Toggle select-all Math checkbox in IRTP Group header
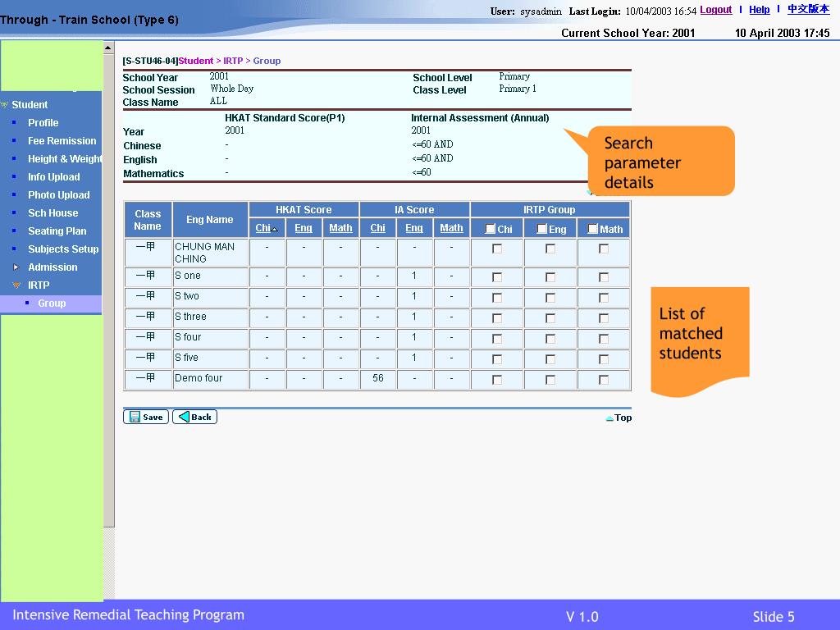Screen dimensions: 840x630 point(592,229)
